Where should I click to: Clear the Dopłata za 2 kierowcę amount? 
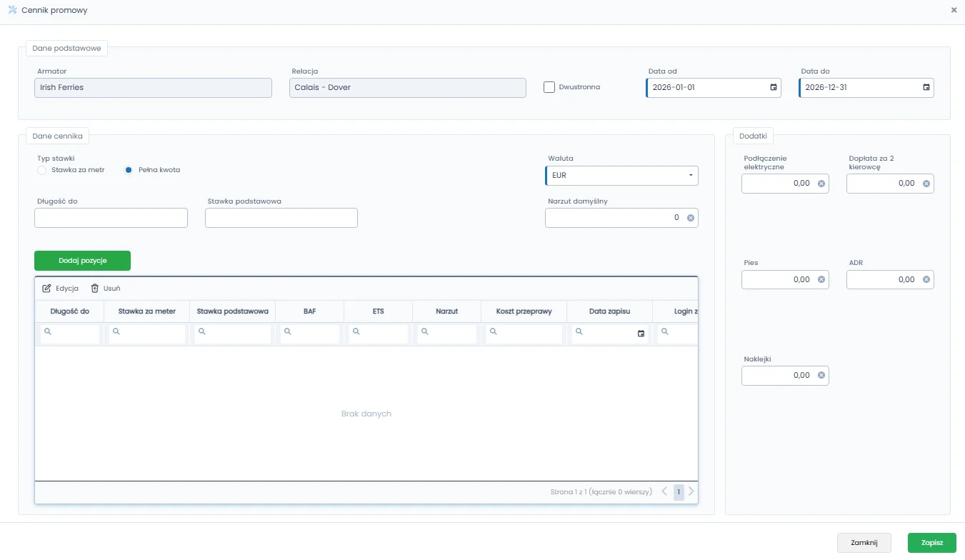click(926, 184)
